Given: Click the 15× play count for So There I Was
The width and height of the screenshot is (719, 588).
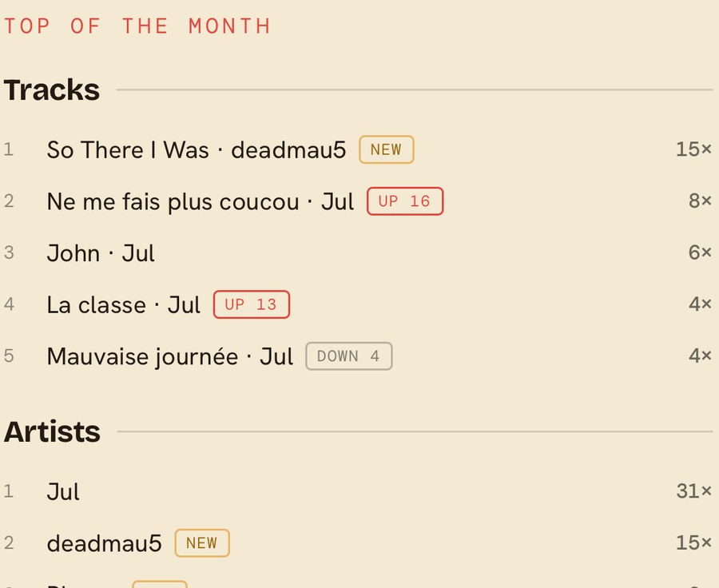Looking at the screenshot, I should [x=693, y=149].
